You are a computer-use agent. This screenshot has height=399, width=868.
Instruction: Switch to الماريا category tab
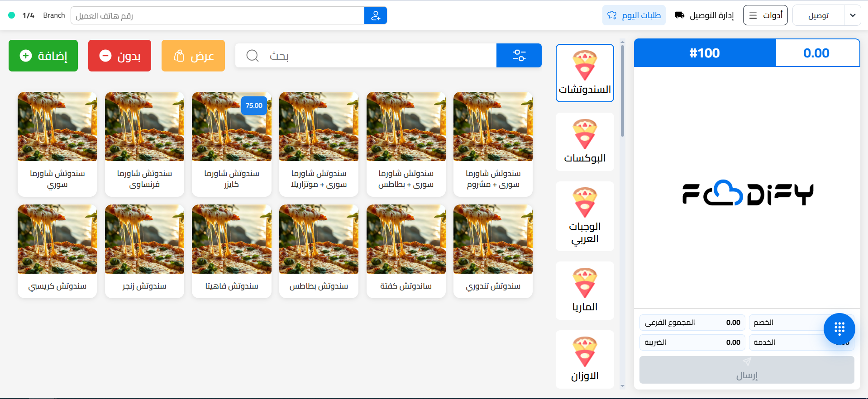(585, 290)
